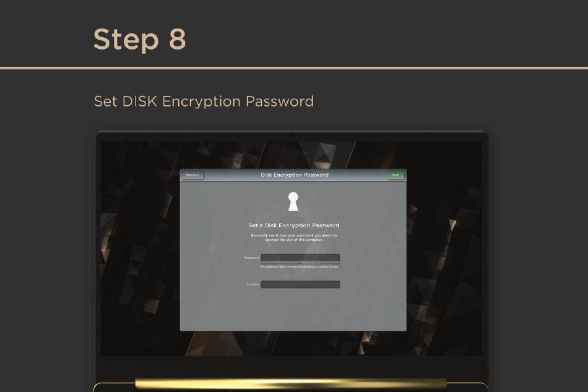The width and height of the screenshot is (588, 392).
Task: Click the 'Password' field label
Action: pyautogui.click(x=251, y=258)
